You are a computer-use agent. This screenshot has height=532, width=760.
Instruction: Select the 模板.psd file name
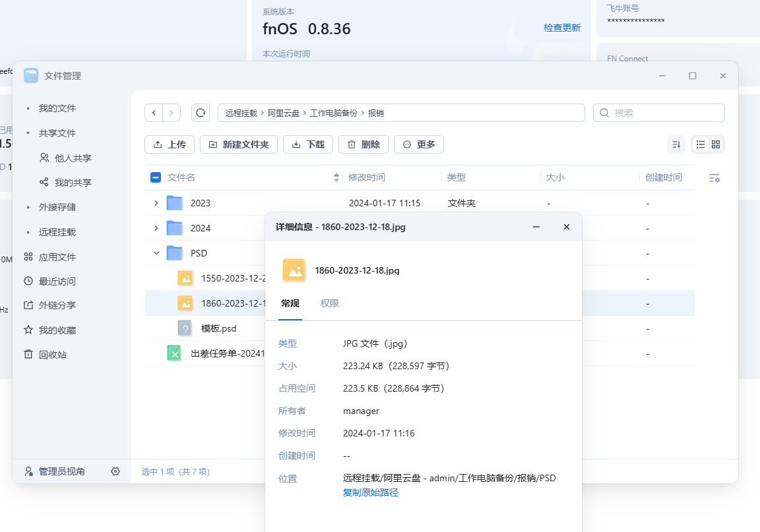pyautogui.click(x=218, y=328)
